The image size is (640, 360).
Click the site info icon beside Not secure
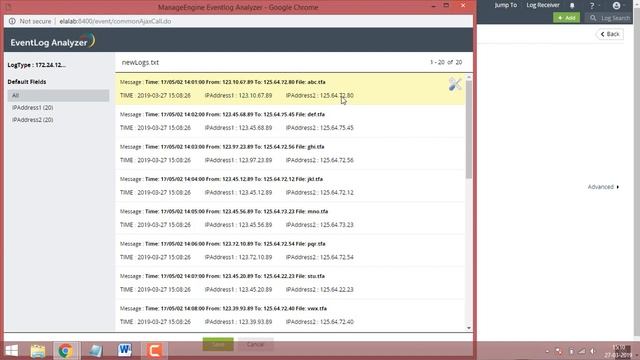[12, 21]
